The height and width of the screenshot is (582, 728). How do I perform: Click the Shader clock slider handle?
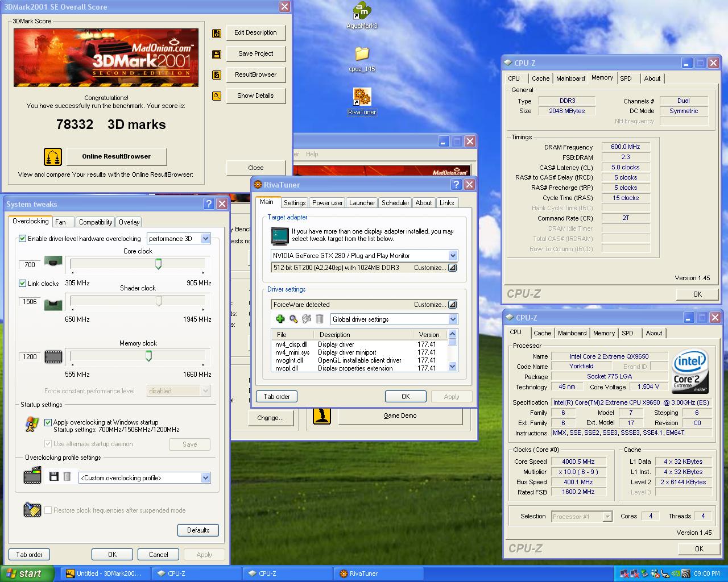click(159, 301)
